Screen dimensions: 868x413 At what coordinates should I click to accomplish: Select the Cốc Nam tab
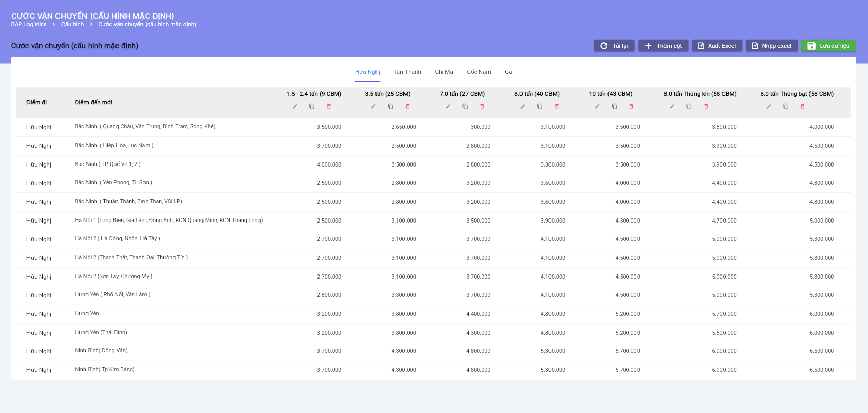point(479,72)
